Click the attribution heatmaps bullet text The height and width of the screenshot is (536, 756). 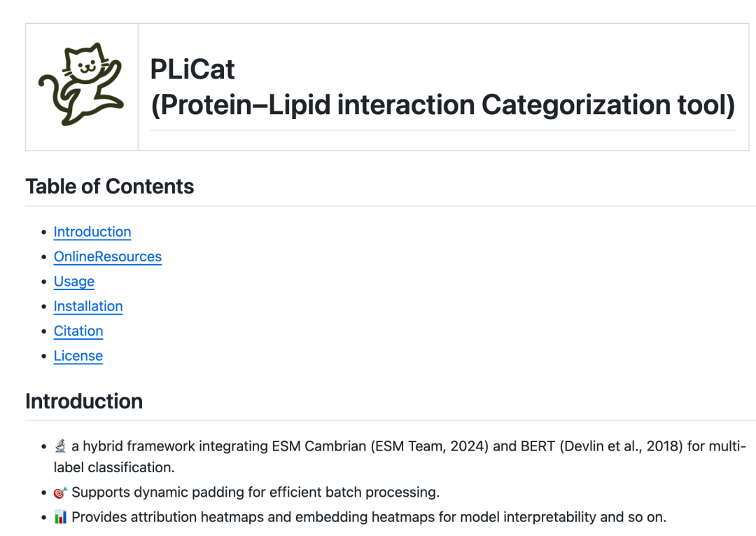(x=369, y=518)
